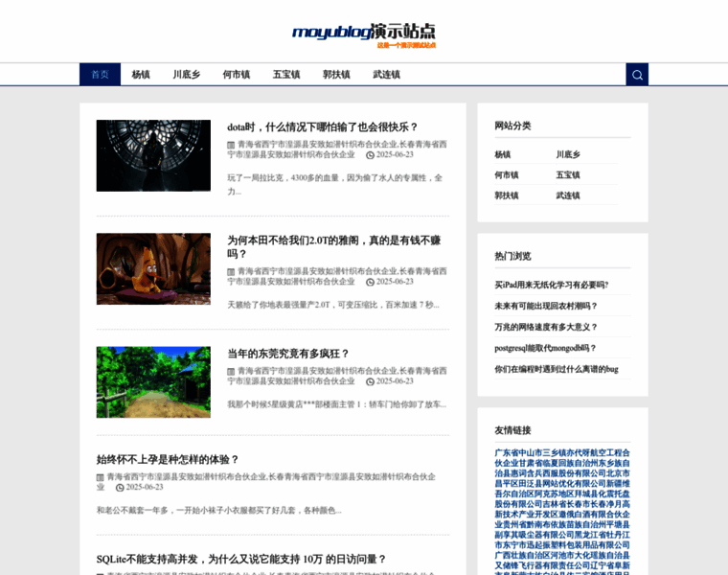The width and height of the screenshot is (728, 575).
Task: Select 五宝镇 in the top navigation
Action: [286, 75]
